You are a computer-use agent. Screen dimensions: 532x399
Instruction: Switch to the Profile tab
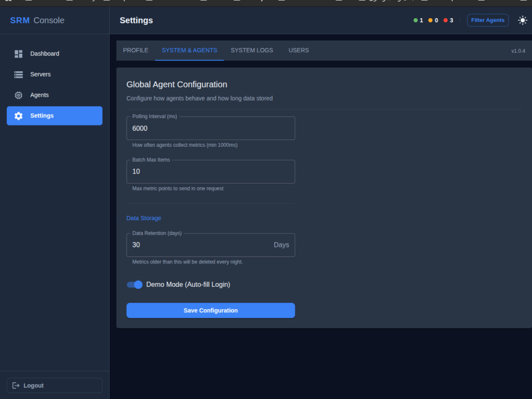click(135, 50)
